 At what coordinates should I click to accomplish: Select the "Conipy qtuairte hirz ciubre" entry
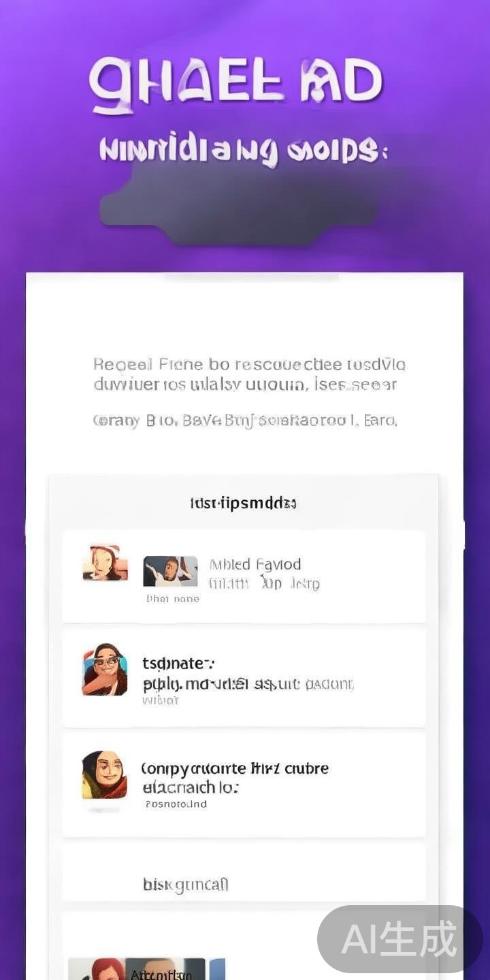coord(244,785)
